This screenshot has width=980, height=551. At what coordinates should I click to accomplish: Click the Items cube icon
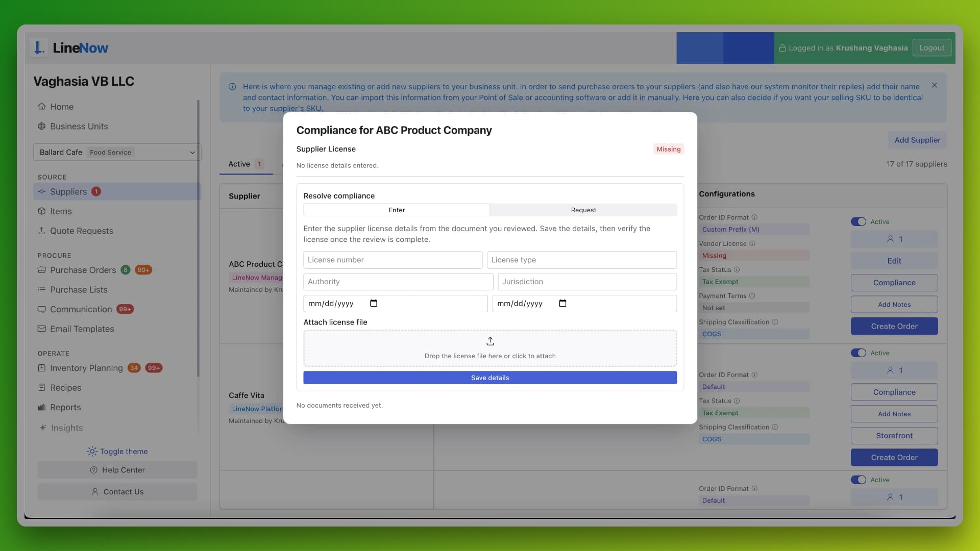click(x=42, y=211)
